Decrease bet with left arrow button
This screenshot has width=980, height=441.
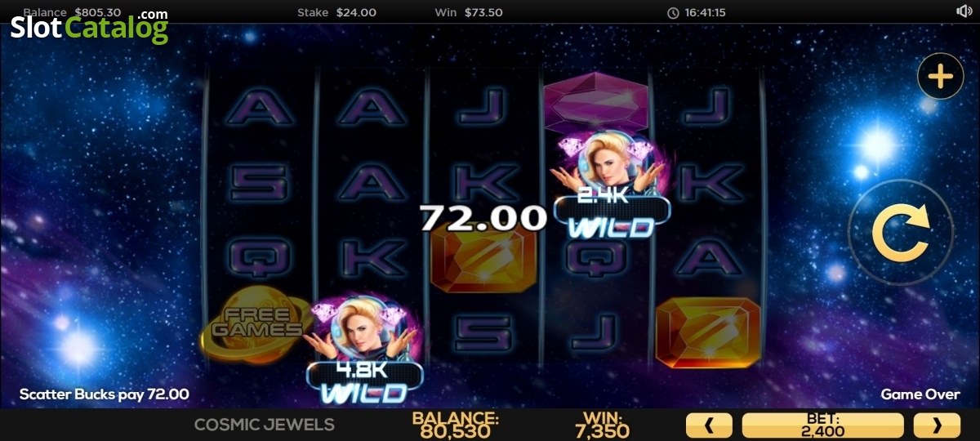click(709, 425)
